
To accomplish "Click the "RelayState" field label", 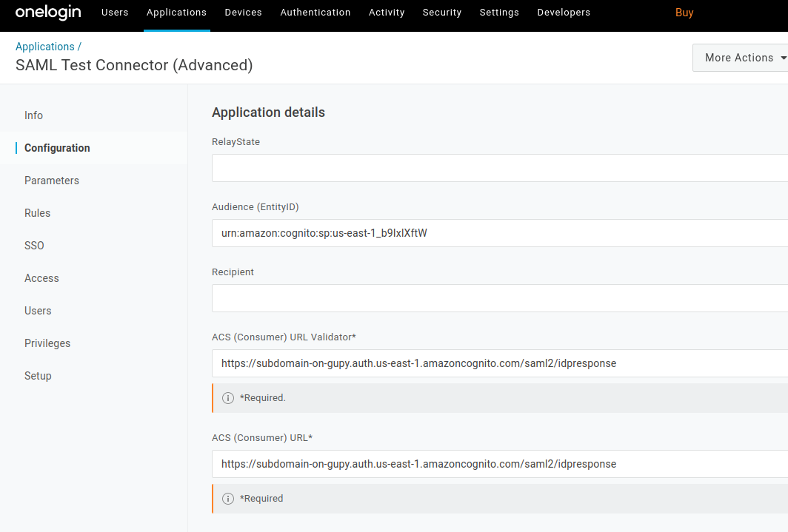I will (x=236, y=142).
